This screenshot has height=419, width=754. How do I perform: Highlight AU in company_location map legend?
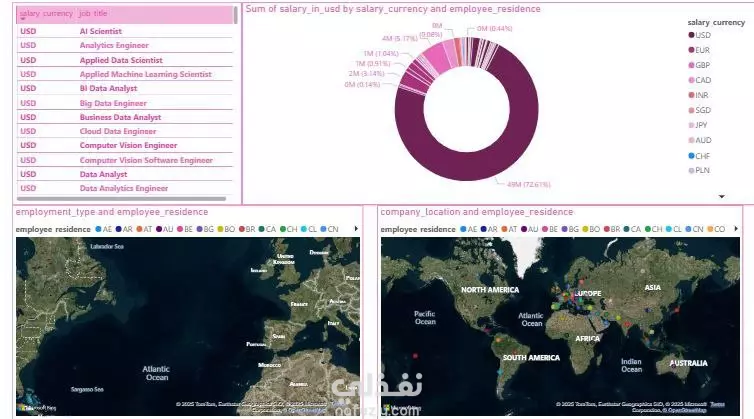(529, 229)
